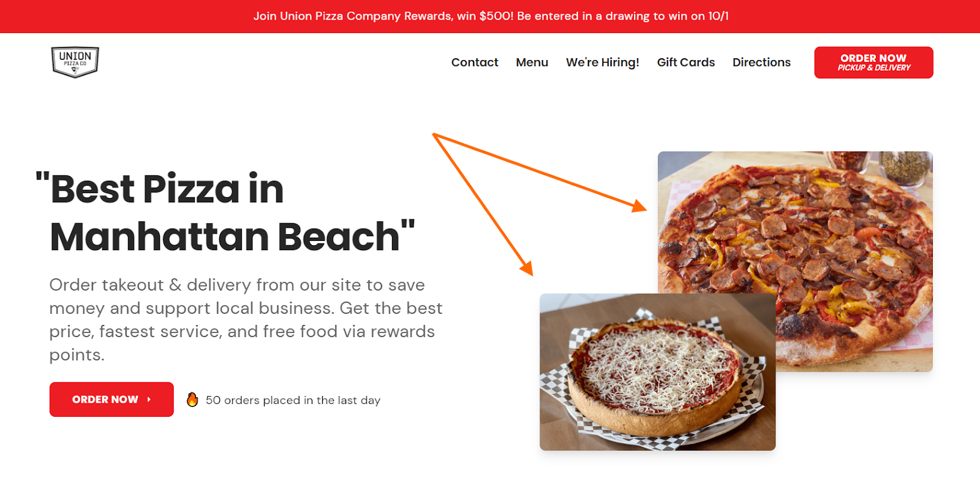Click the Union Pizza Co logo
The image size is (980, 499).
pos(75,63)
